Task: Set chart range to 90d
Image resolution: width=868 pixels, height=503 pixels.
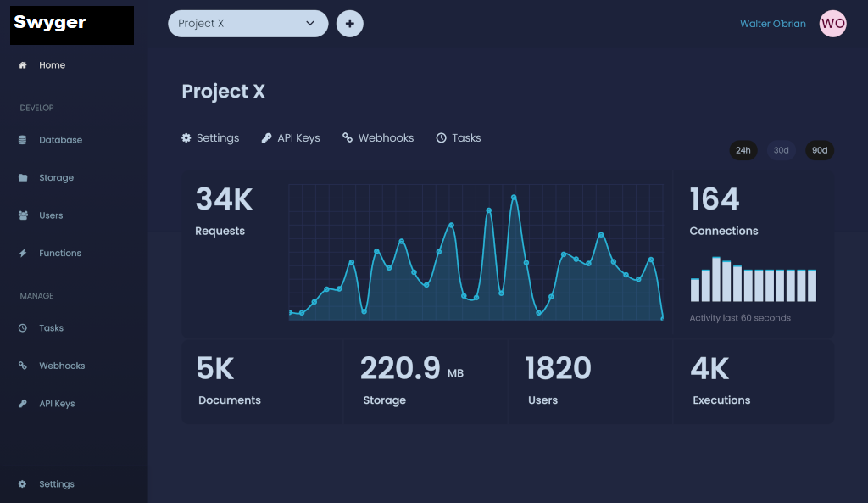Action: (819, 150)
